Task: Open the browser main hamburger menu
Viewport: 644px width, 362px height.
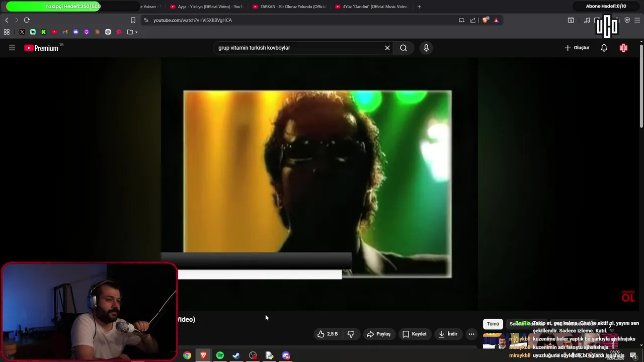Action: [637, 20]
